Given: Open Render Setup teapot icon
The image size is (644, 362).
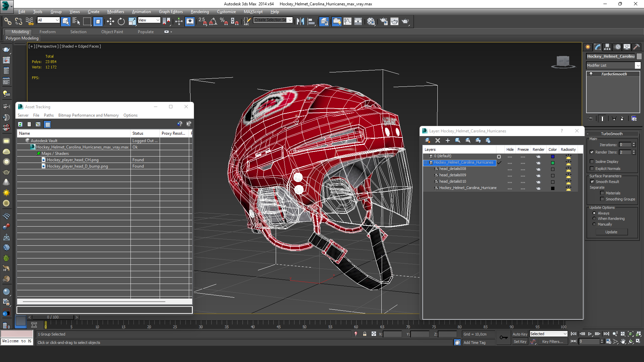Looking at the screenshot, I should pyautogui.click(x=384, y=21).
